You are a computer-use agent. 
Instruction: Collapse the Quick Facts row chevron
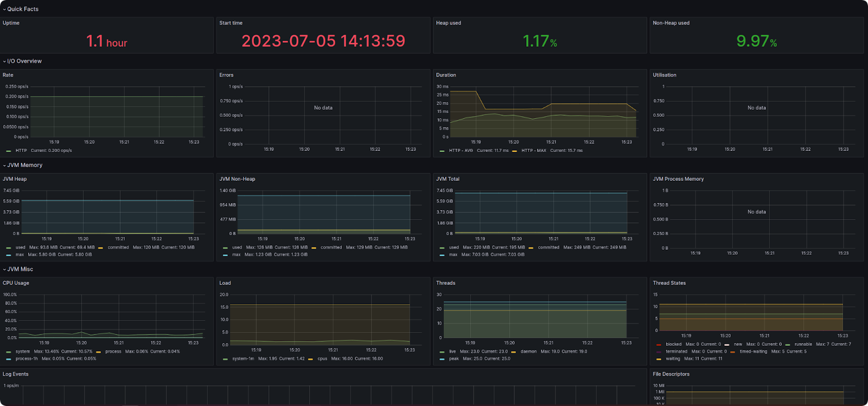(x=4, y=9)
